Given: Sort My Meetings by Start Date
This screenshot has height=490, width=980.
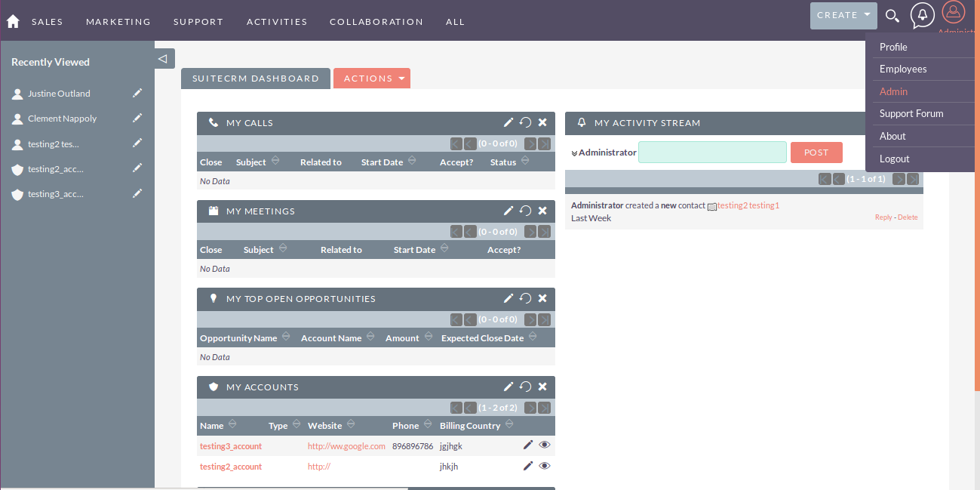Looking at the screenshot, I should [x=444, y=248].
